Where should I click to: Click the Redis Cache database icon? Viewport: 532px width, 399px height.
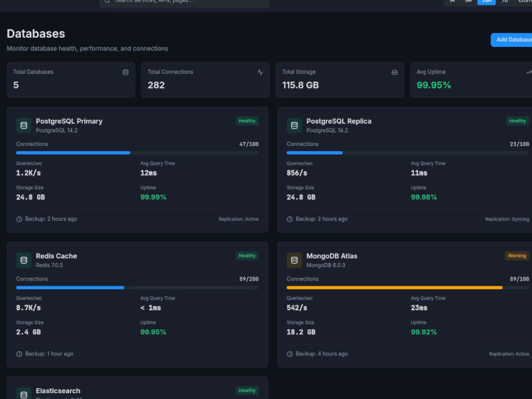(24, 260)
